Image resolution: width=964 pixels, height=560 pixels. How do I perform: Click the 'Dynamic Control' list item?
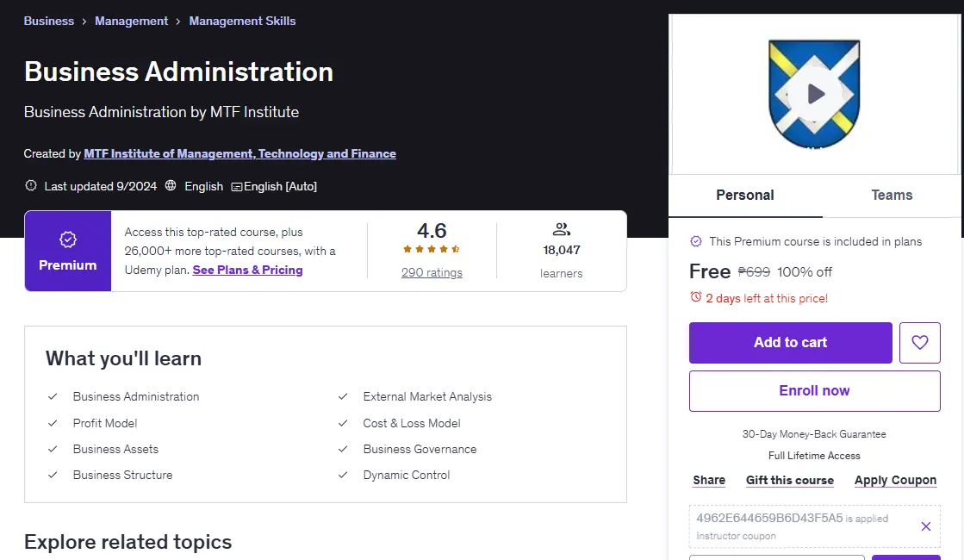pyautogui.click(x=407, y=476)
